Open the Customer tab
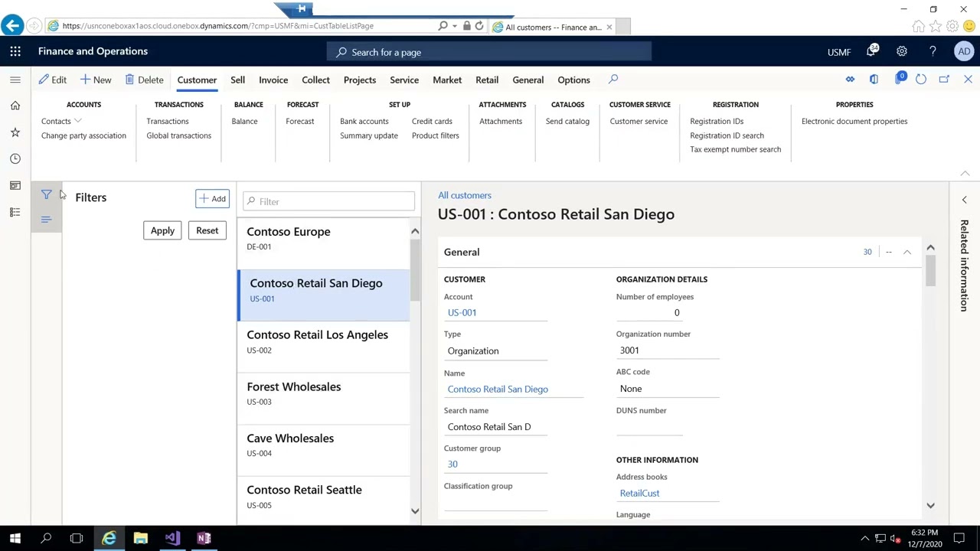980x551 pixels. (x=197, y=80)
